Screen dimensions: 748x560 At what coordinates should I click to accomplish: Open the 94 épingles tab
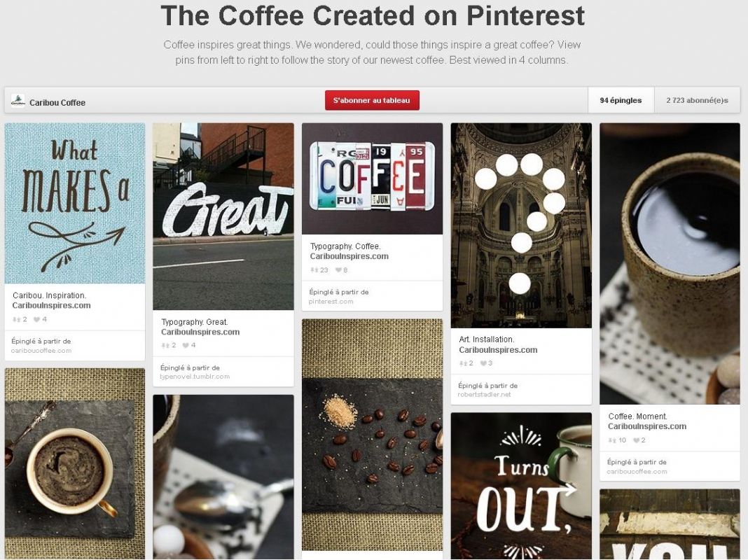621,101
